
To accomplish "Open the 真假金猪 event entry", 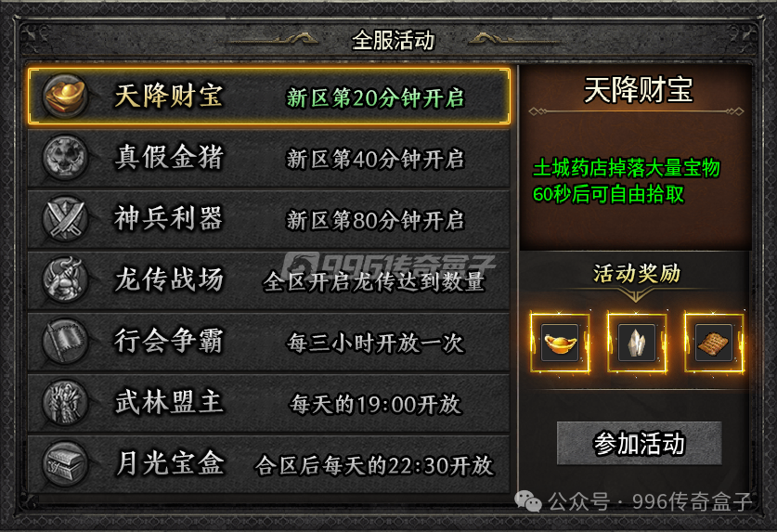I will coord(268,158).
